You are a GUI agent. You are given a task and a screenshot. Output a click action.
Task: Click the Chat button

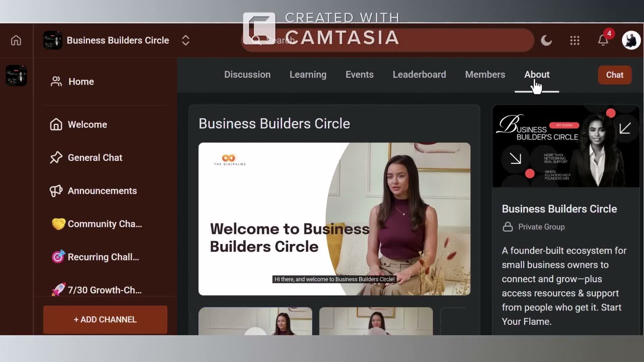(614, 75)
